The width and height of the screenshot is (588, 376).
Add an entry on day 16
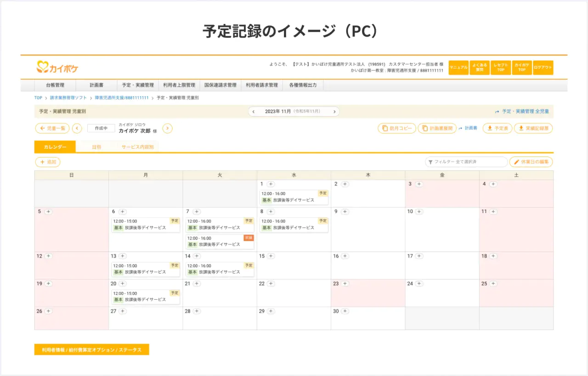[345, 256]
